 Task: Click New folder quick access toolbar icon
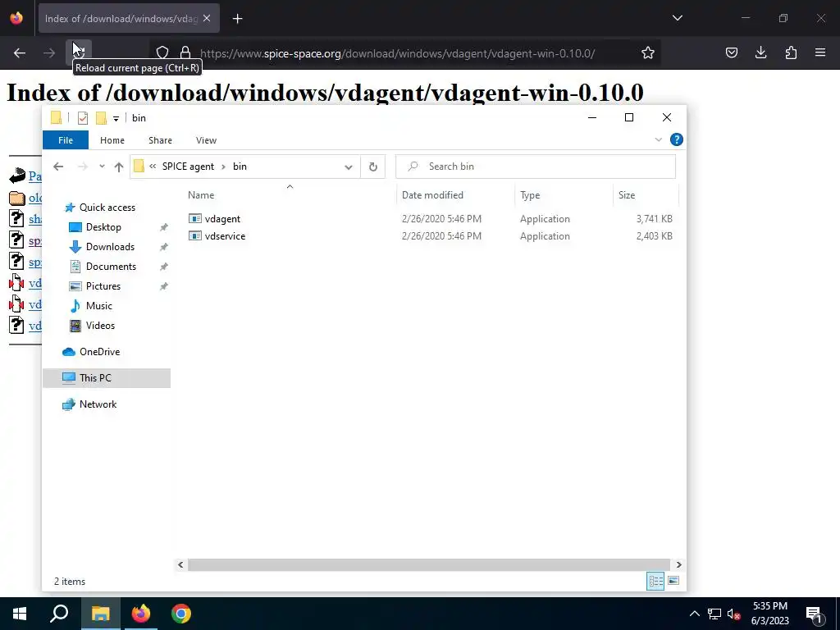click(101, 118)
